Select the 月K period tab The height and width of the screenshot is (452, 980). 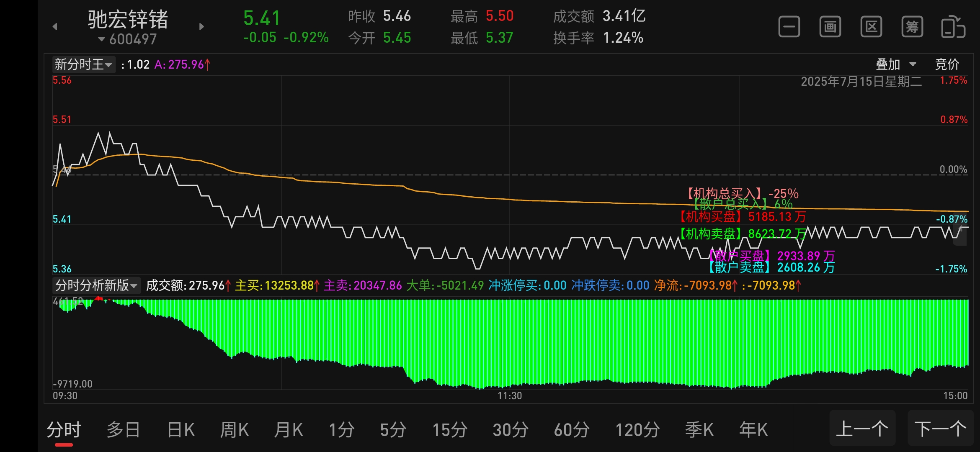[288, 430]
